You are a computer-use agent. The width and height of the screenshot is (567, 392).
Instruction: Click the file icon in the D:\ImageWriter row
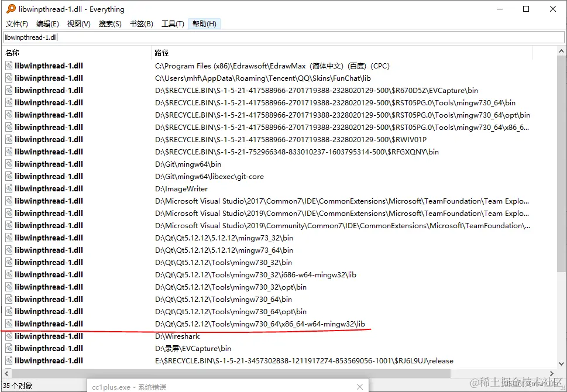pos(9,188)
